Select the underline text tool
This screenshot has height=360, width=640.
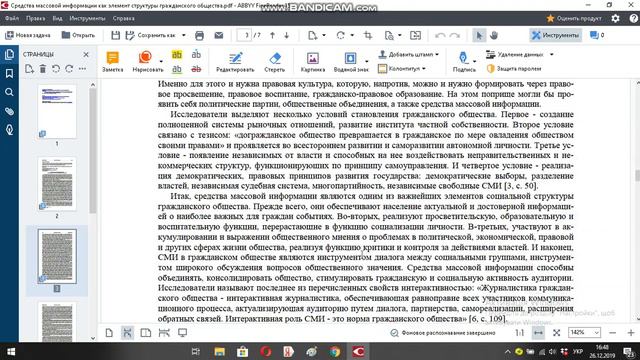click(x=177, y=69)
